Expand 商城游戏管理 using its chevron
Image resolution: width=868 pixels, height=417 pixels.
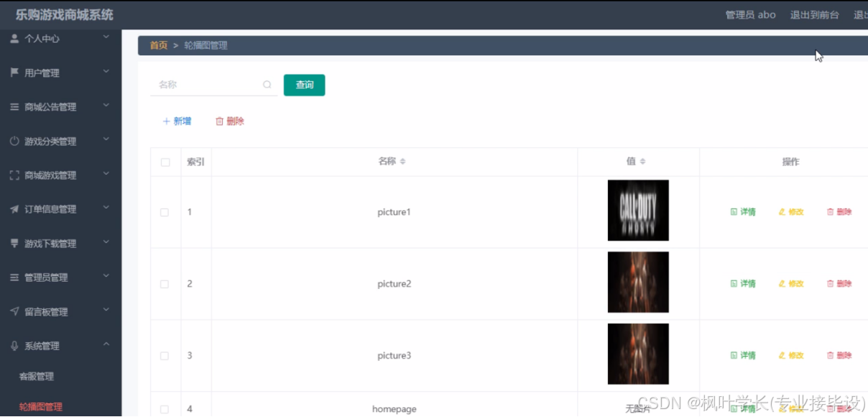click(106, 173)
